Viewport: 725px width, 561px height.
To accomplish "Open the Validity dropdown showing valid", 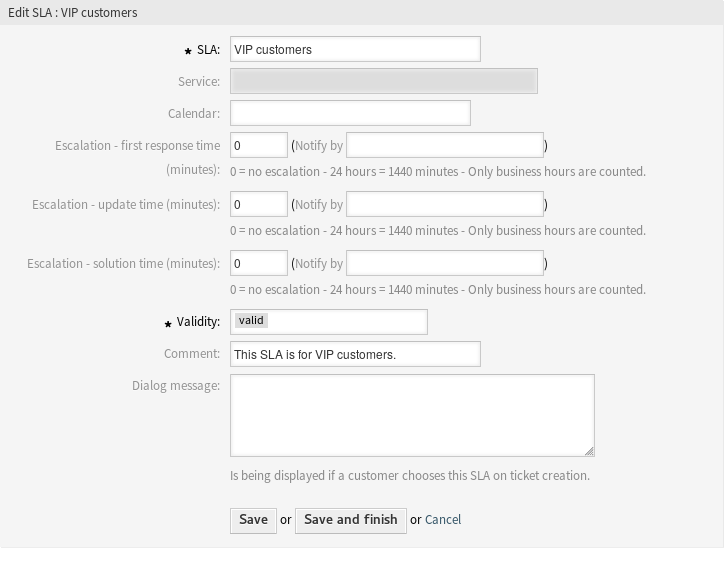I will [x=329, y=322].
